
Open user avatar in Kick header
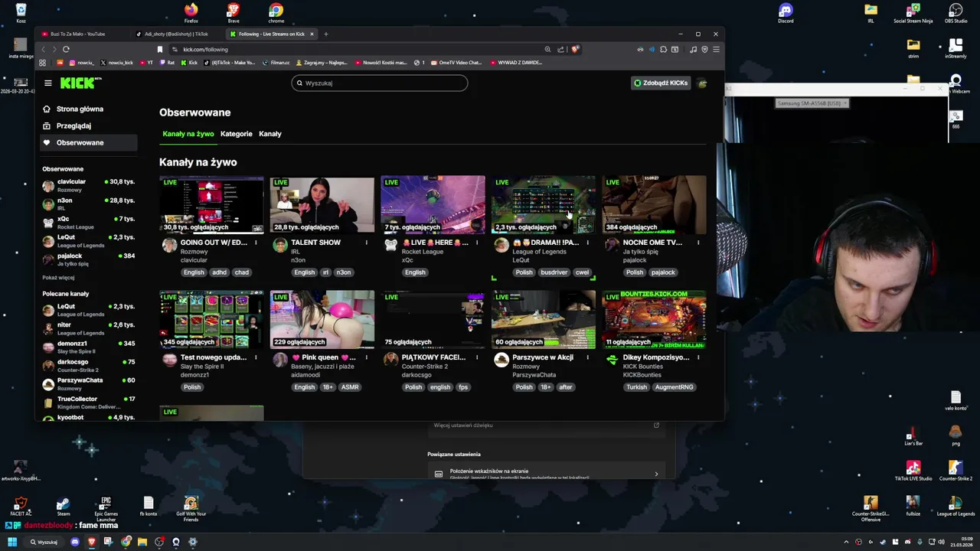tap(702, 83)
